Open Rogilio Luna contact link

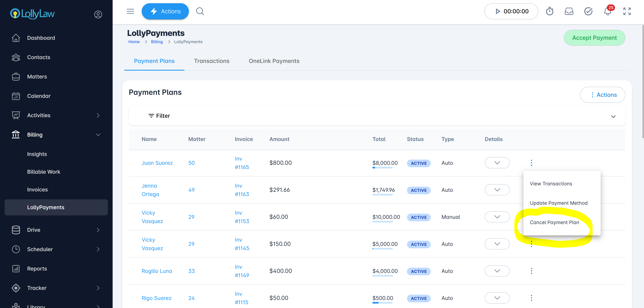point(157,271)
